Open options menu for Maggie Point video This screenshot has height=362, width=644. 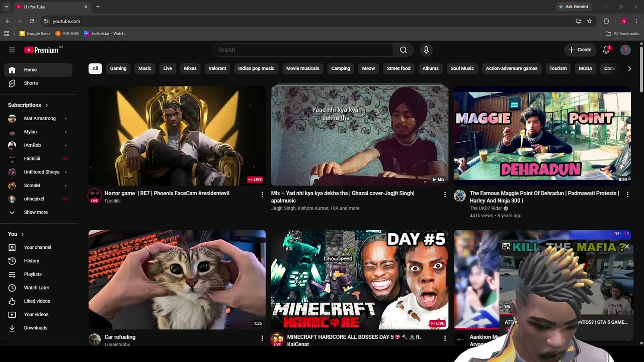(627, 194)
